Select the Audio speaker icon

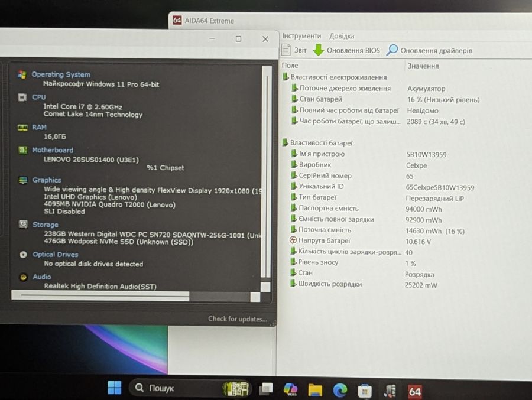pyautogui.click(x=23, y=277)
